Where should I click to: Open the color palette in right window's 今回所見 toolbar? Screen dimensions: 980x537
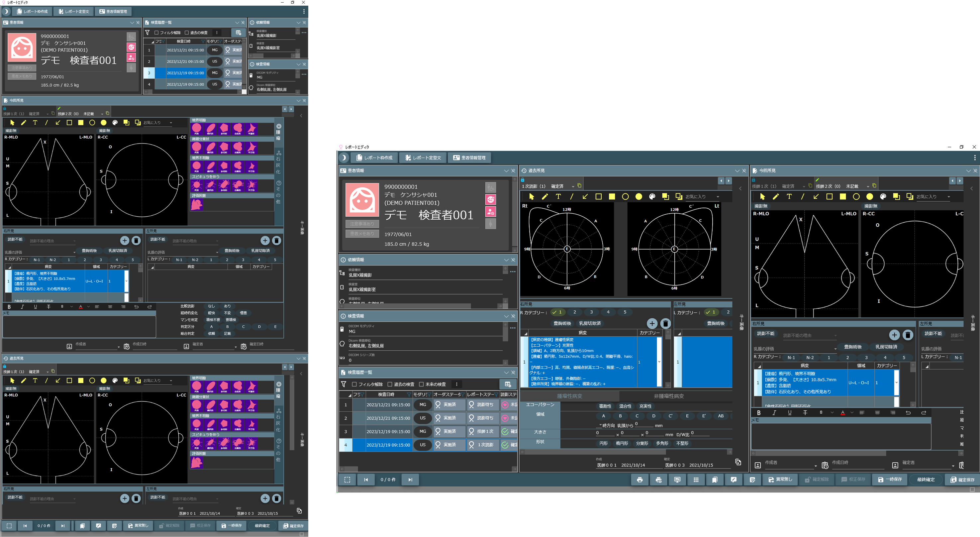[883, 196]
